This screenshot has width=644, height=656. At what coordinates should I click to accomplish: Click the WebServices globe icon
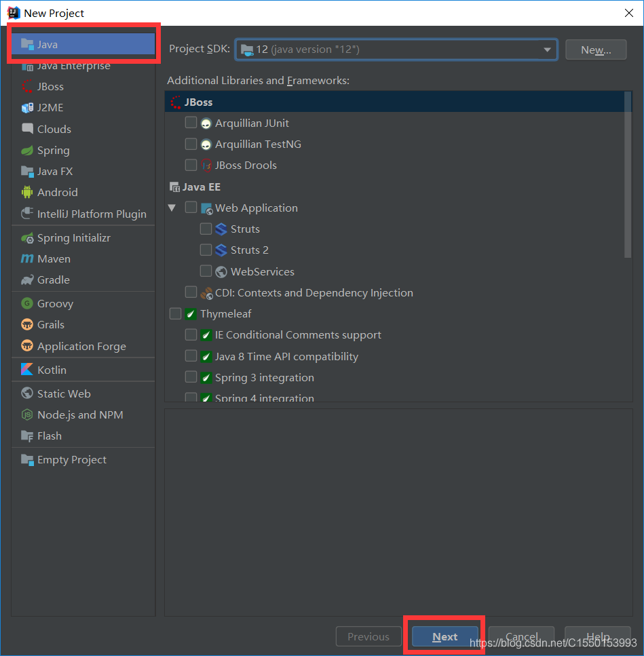point(221,271)
